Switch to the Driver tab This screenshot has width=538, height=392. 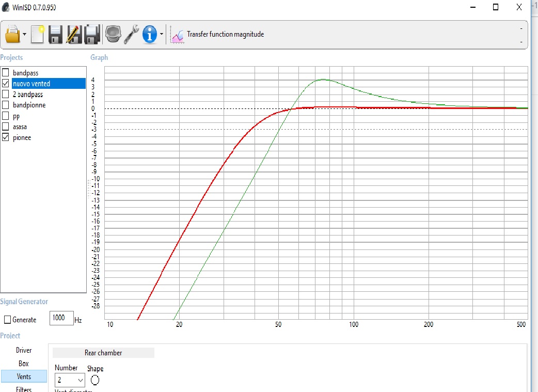click(24, 350)
